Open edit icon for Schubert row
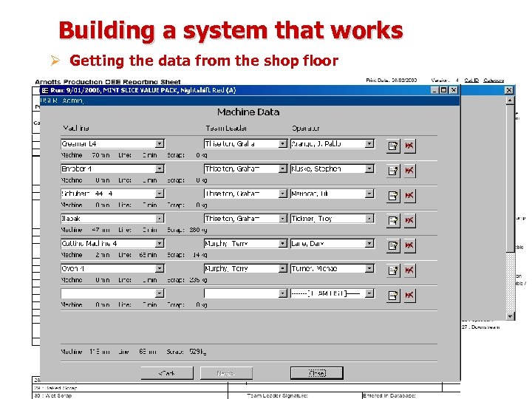Image resolution: width=532 pixels, height=399 pixels. click(393, 196)
